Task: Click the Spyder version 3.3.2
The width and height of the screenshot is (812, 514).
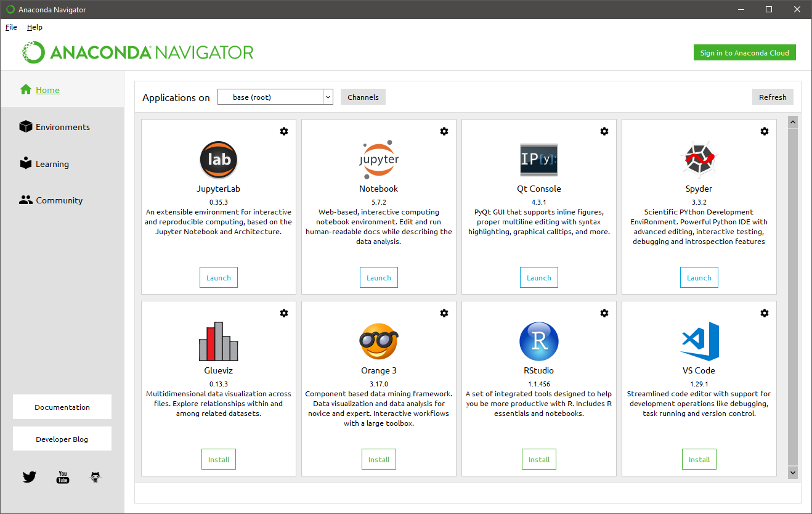Action: point(699,202)
